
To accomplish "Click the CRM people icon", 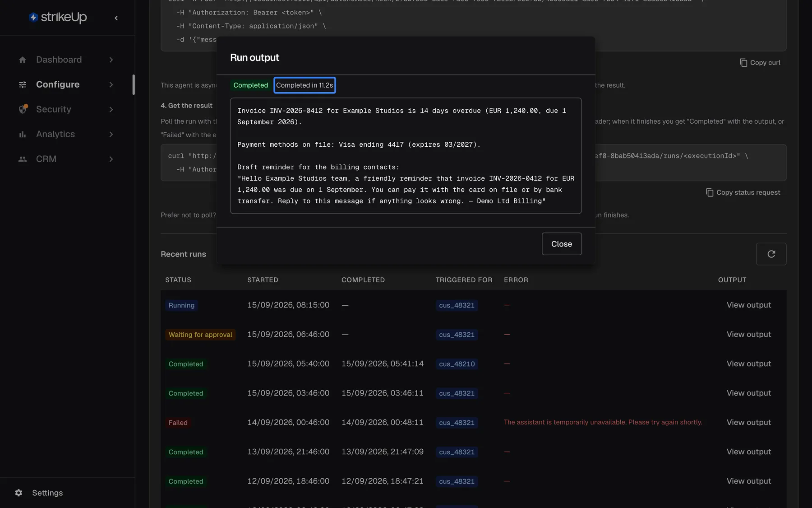I will (x=23, y=159).
